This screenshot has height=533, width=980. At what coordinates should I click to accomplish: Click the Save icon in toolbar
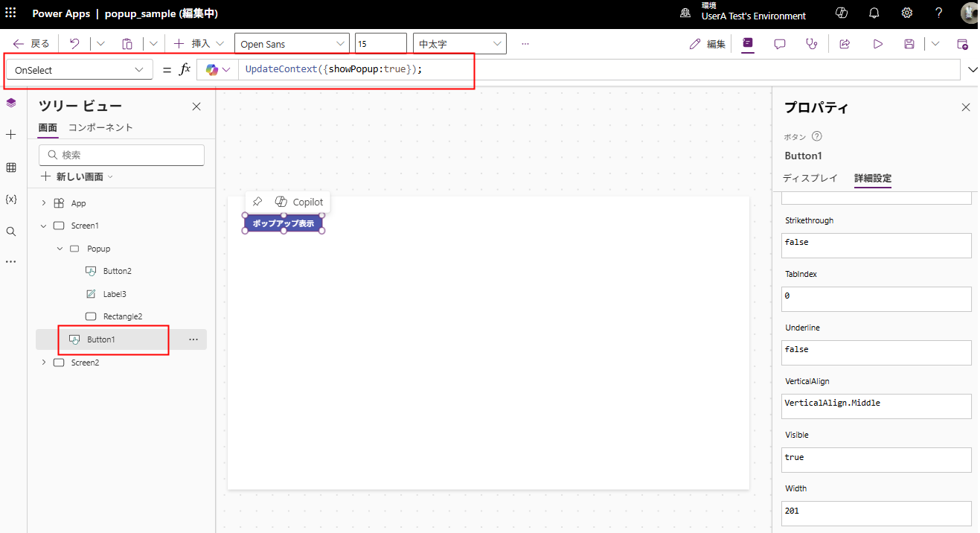pos(909,44)
